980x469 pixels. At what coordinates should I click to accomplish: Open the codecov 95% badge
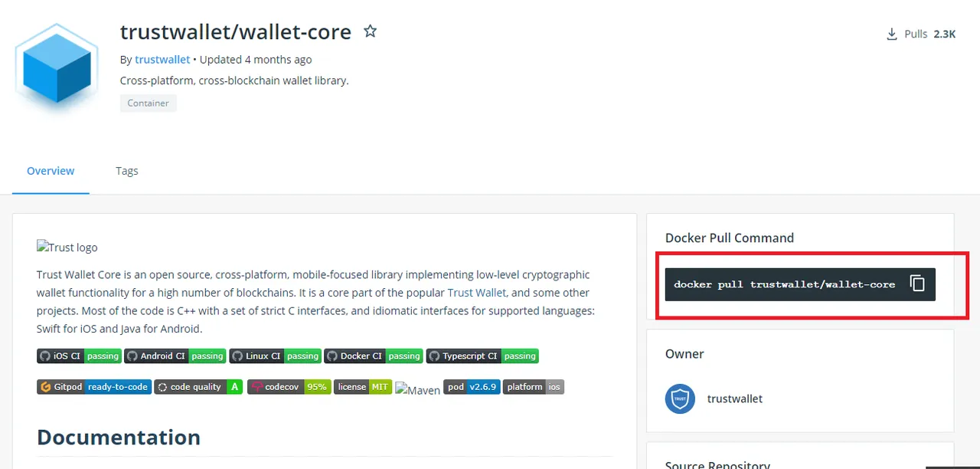[x=289, y=387]
